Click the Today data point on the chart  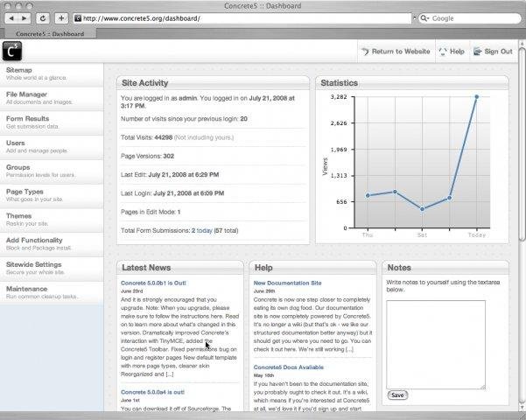476,97
